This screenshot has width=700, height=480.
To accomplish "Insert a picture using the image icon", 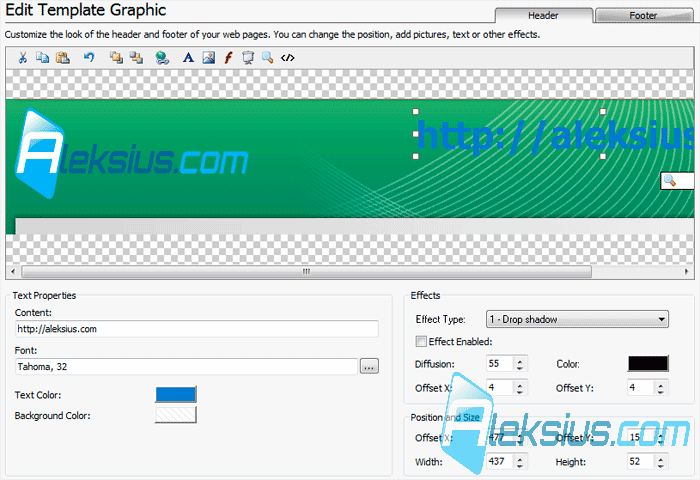I will (x=208, y=58).
